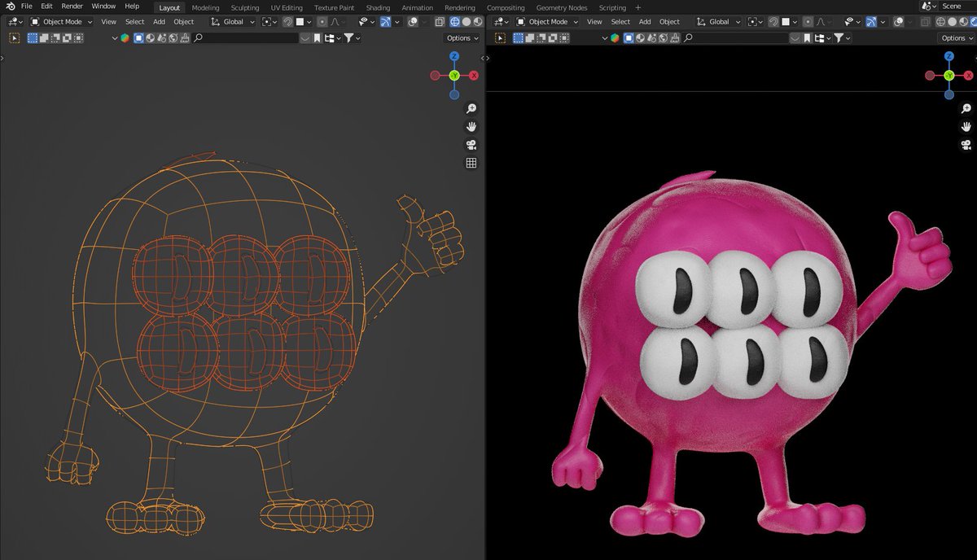Click the blue Z axis gizmo in left viewport
This screenshot has height=560, width=977.
pyautogui.click(x=454, y=56)
